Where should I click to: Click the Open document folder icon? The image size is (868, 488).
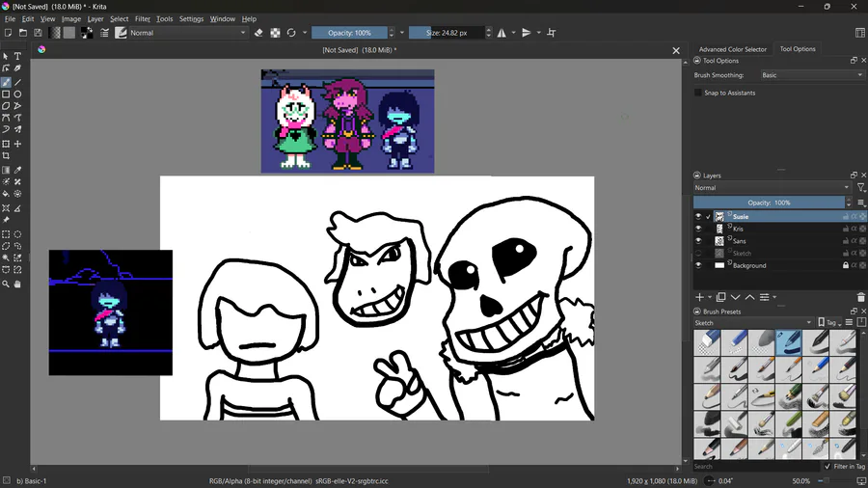[x=23, y=33]
